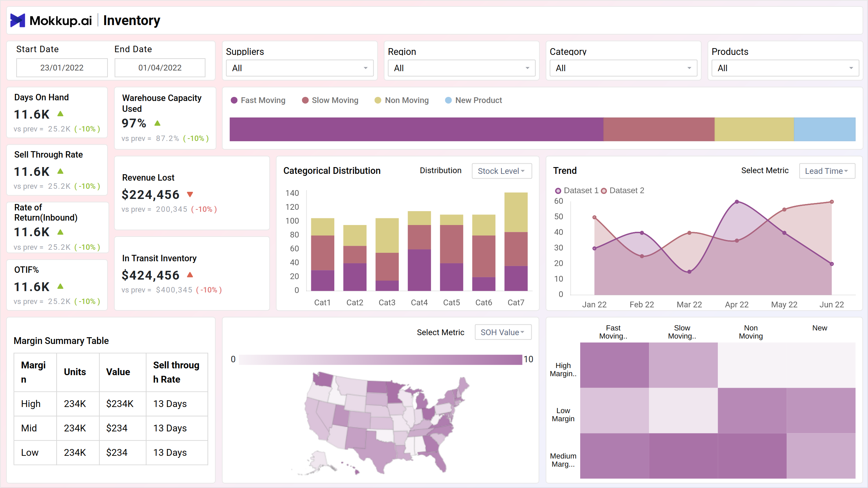Click the yellow Non Moving bar segment

click(754, 129)
